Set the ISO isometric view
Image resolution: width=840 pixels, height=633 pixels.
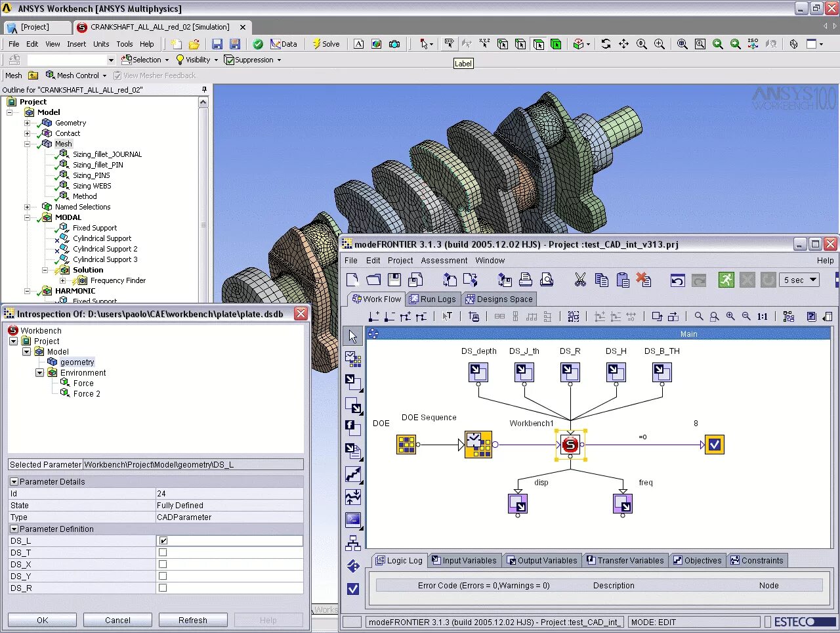click(753, 44)
